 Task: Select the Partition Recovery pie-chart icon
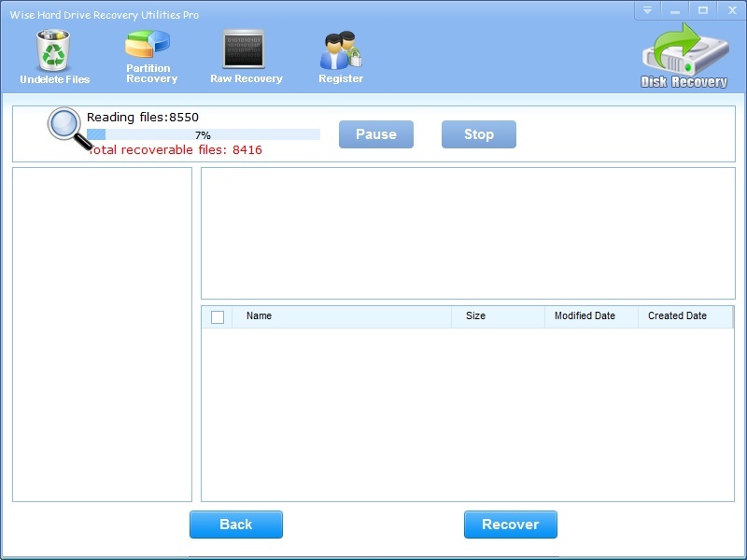148,44
